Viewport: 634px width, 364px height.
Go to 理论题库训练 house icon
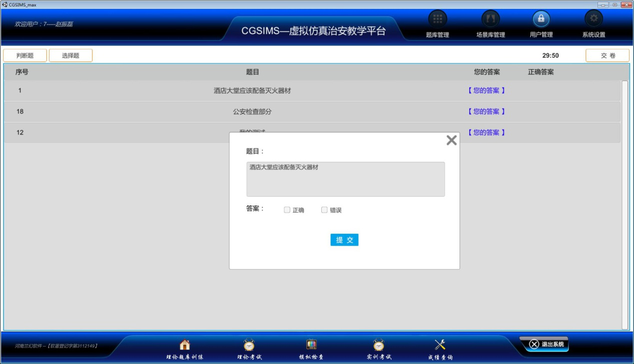point(185,345)
